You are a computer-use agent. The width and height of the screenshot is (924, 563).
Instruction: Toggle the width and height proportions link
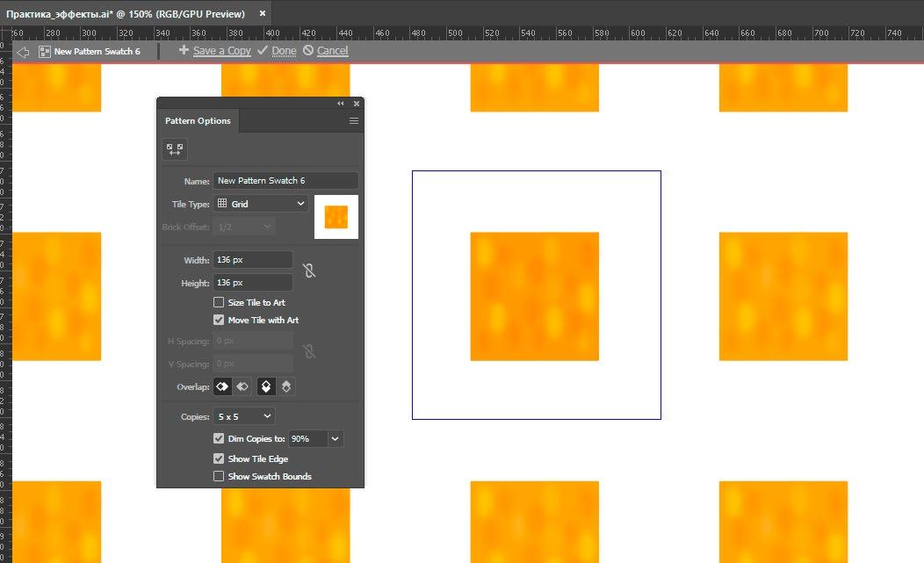tap(309, 271)
